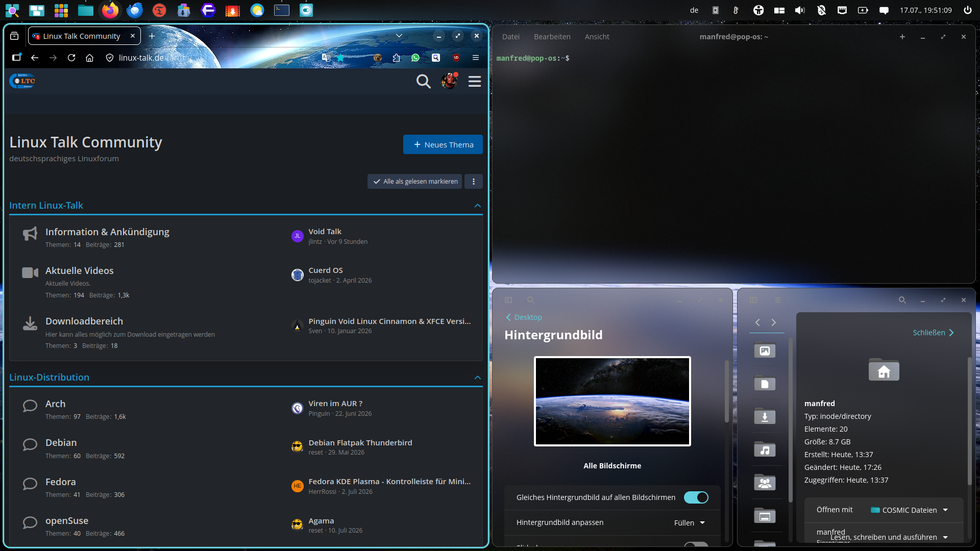Open Firefox from the top dock
Screen dimensions: 980x551
pyautogui.click(x=110, y=10)
